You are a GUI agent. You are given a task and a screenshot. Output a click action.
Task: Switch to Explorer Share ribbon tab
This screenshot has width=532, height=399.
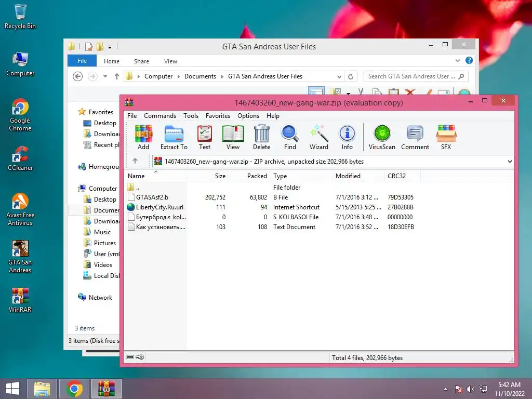pos(141,61)
